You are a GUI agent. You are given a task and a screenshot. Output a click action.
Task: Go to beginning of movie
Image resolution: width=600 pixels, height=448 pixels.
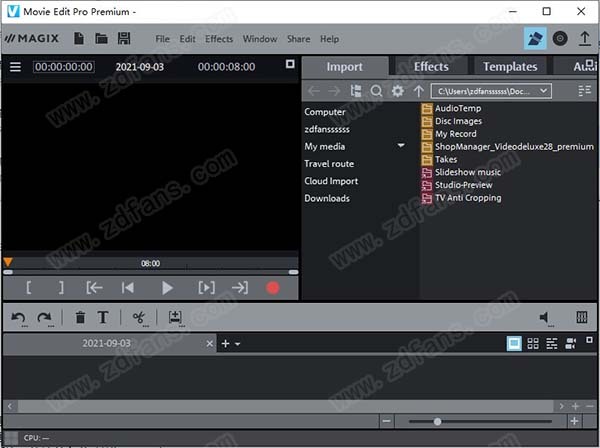pyautogui.click(x=127, y=288)
